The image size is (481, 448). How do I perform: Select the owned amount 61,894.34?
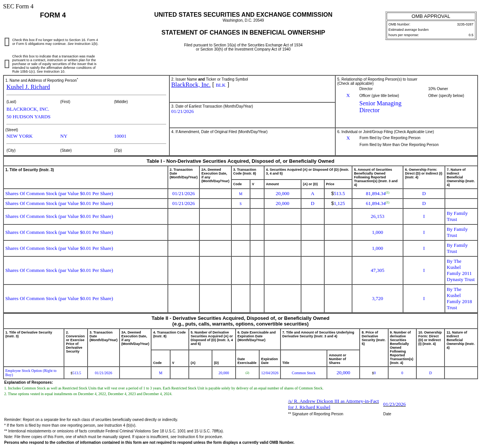coord(376,203)
